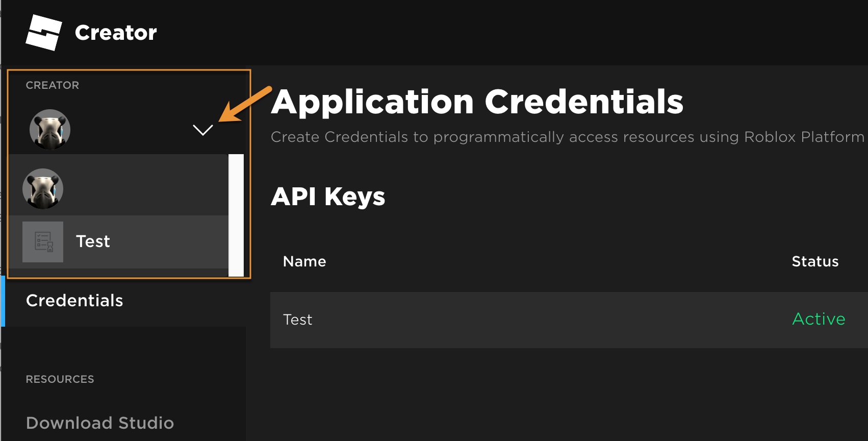Click the RESOURCES section label
868x441 pixels.
pyautogui.click(x=60, y=379)
